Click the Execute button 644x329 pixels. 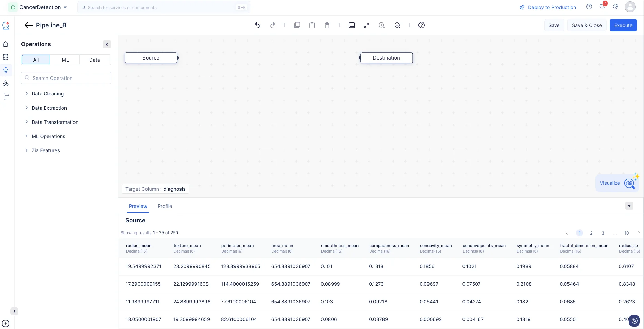pos(623,25)
